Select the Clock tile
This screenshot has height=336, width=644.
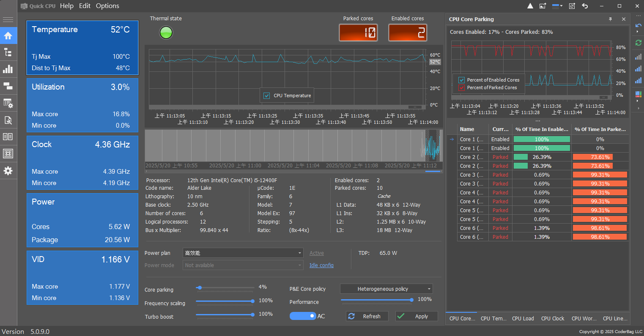click(x=82, y=163)
